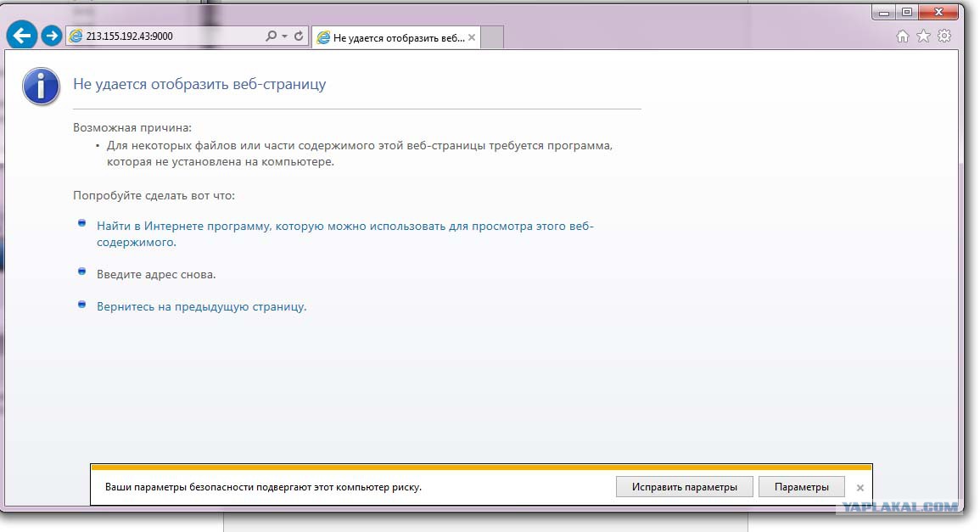Follow link "Найти в Интернете программу..."
Viewport: 980px width, 532px height.
coord(345,234)
